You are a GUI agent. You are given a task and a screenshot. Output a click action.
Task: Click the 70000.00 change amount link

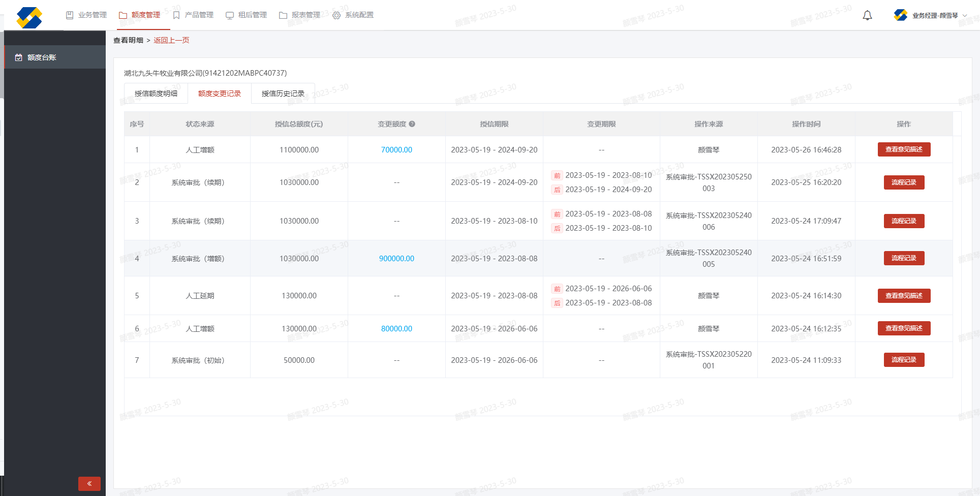[x=396, y=150]
